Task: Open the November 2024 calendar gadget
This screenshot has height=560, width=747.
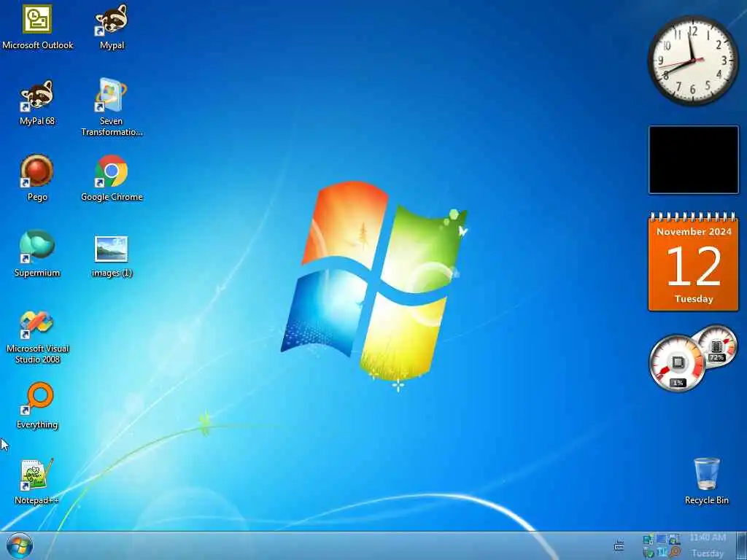Action: [693, 262]
